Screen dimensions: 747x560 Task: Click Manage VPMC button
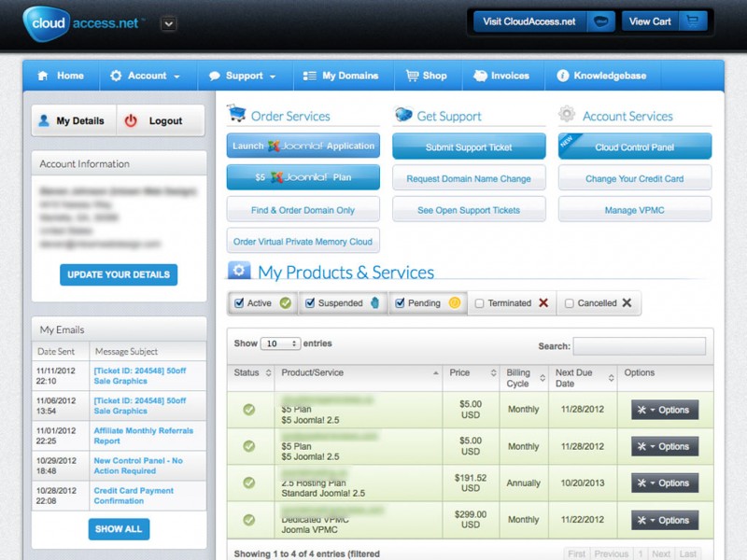(x=635, y=210)
